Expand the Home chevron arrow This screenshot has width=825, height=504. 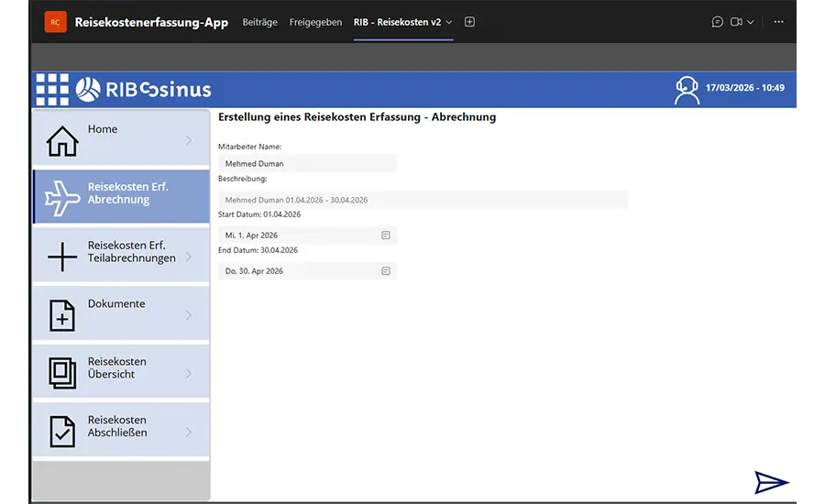(188, 140)
